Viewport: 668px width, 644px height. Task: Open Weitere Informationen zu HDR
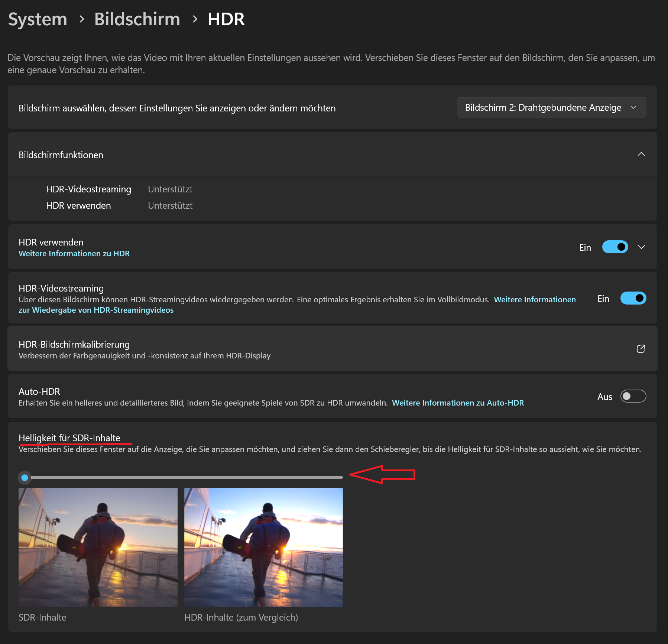click(74, 253)
